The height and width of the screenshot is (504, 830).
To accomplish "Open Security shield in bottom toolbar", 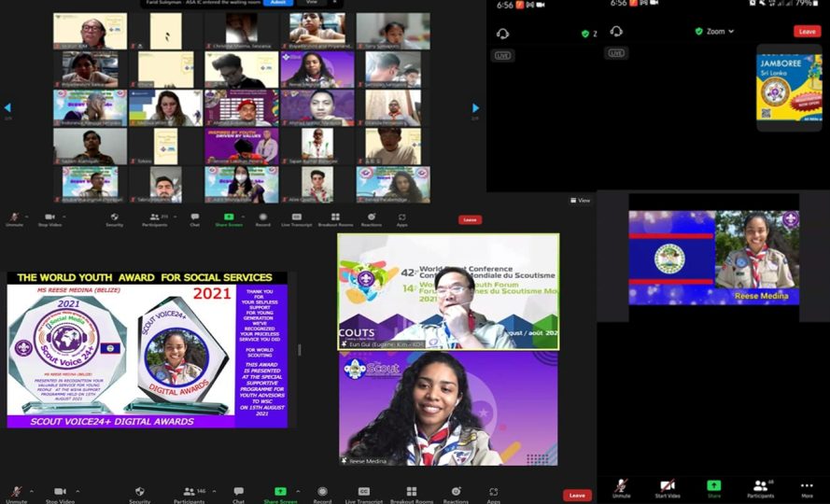I will pyautogui.click(x=140, y=495).
